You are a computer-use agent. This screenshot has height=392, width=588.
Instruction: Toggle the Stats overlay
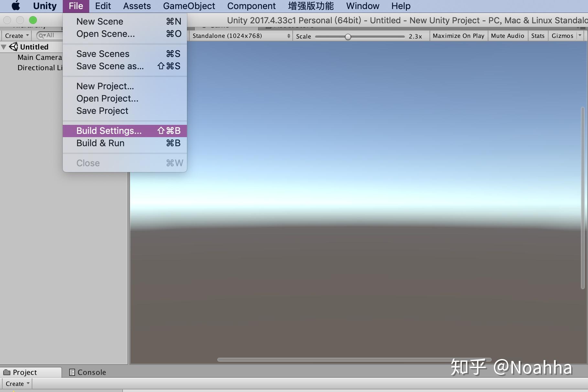point(537,36)
